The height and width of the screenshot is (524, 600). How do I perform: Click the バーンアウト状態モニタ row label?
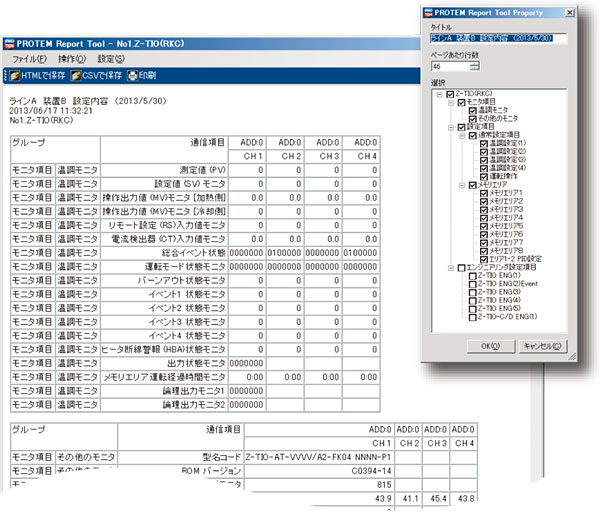click(182, 281)
